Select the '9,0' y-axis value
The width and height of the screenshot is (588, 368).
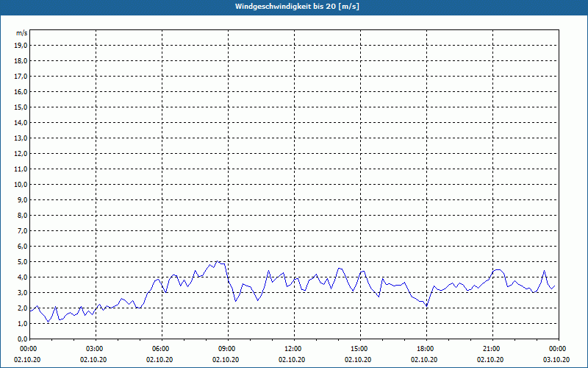22,199
